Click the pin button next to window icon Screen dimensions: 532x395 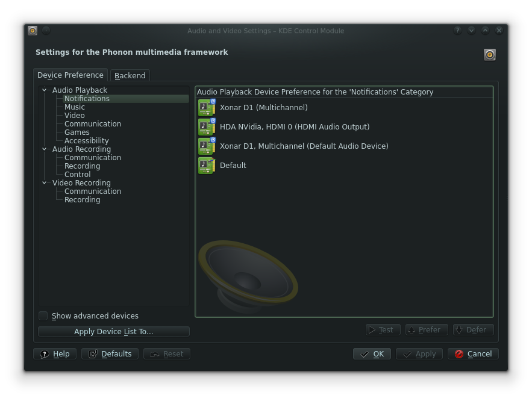click(46, 31)
